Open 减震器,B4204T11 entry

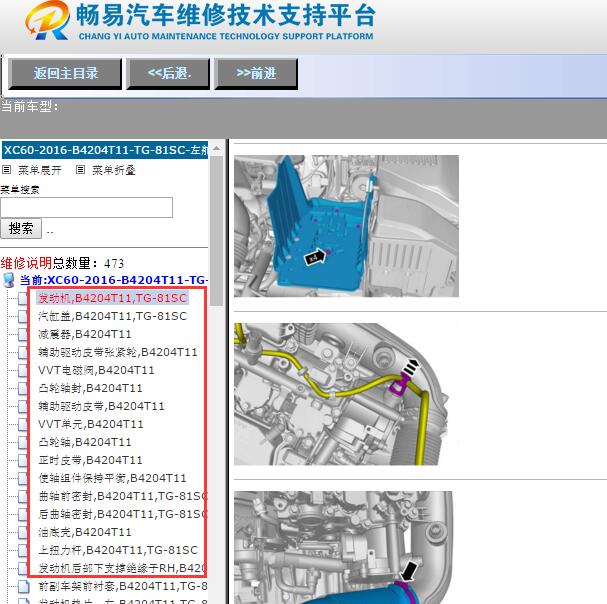[85, 334]
